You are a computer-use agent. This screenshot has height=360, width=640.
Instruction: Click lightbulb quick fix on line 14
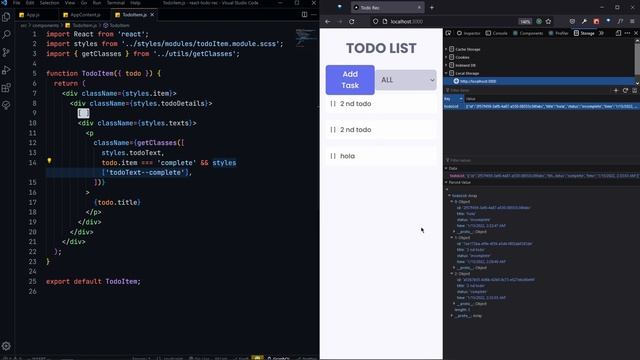[x=49, y=161]
